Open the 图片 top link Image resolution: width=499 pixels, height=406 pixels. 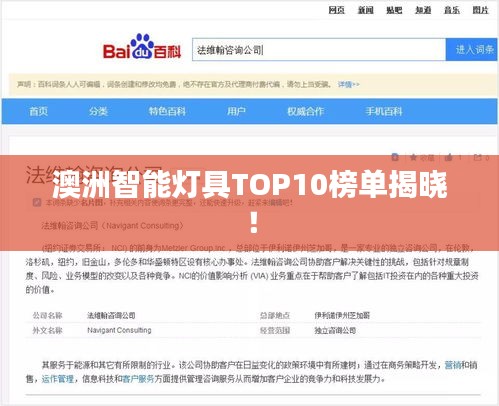(480, 10)
